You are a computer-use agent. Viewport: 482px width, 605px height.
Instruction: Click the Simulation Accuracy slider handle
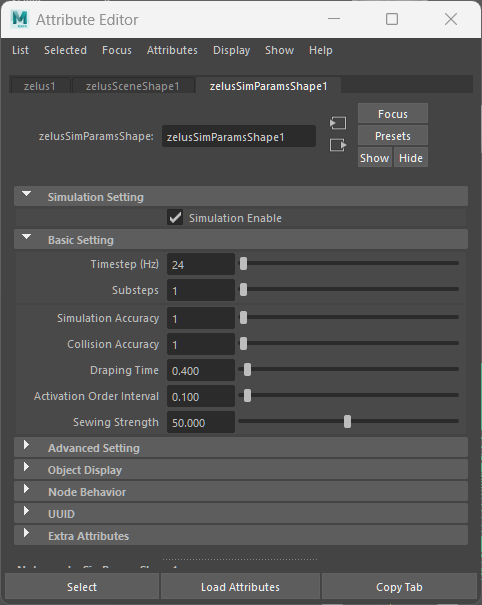[243, 318]
